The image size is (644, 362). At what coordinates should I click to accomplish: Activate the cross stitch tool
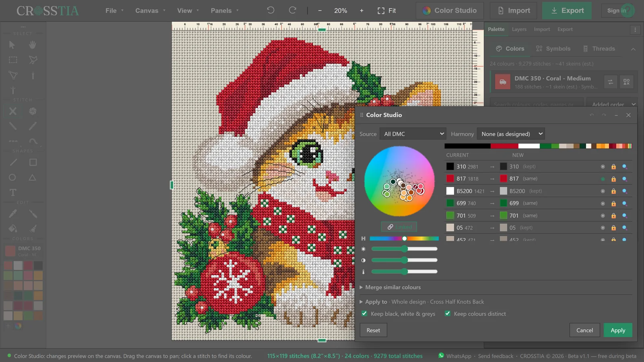point(13,111)
